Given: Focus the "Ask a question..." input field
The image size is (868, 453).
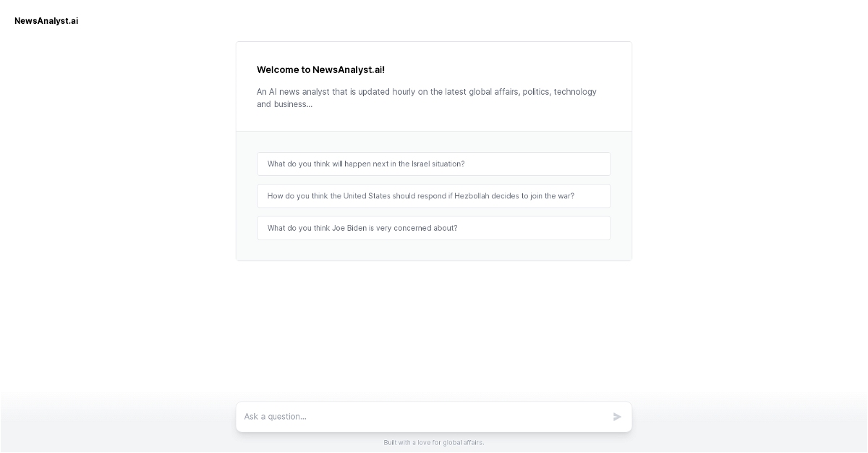Looking at the screenshot, I should pos(423,417).
